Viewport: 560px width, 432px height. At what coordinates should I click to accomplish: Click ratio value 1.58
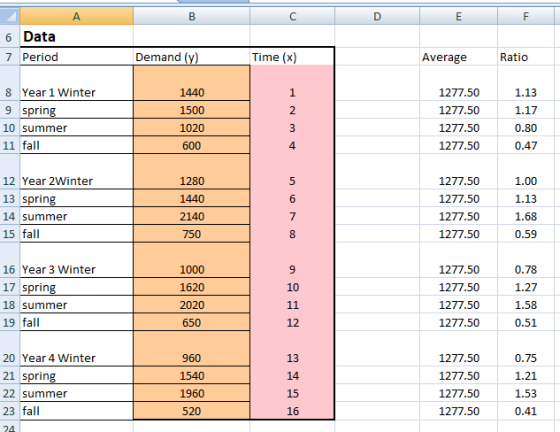coord(526,305)
